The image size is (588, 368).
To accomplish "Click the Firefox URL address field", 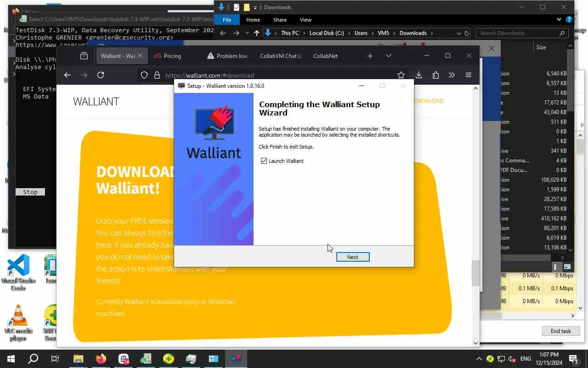I will tap(276, 75).
